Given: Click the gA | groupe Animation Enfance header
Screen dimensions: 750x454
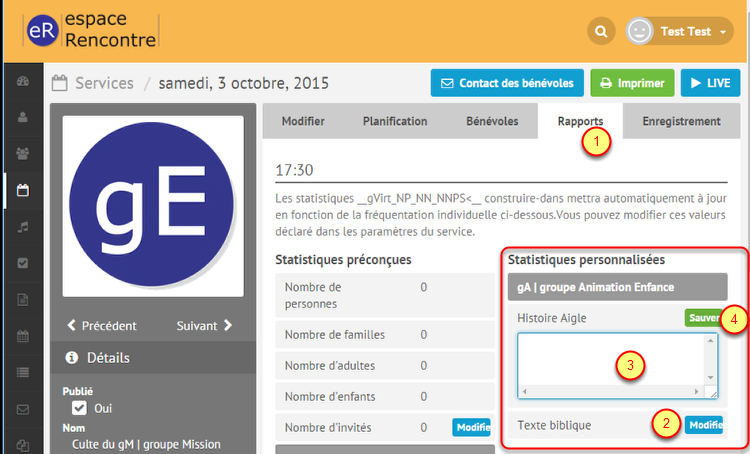Looking at the screenshot, I should [x=618, y=287].
